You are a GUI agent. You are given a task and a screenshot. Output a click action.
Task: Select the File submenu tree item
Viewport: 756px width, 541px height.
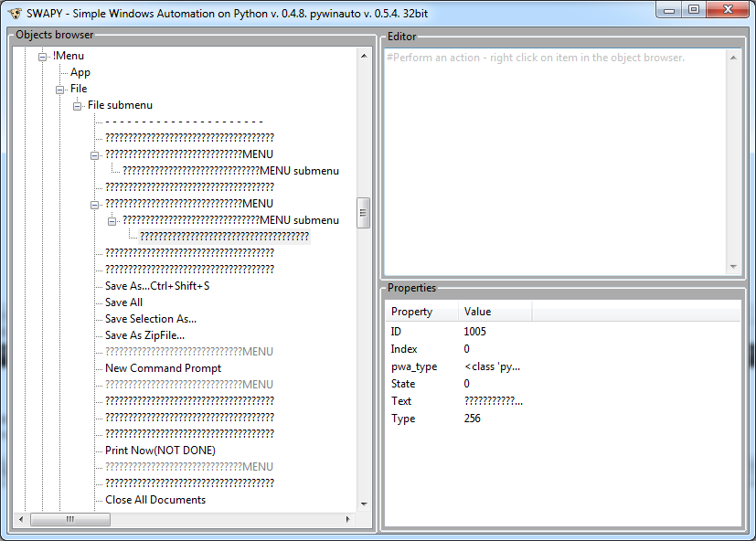coord(120,105)
